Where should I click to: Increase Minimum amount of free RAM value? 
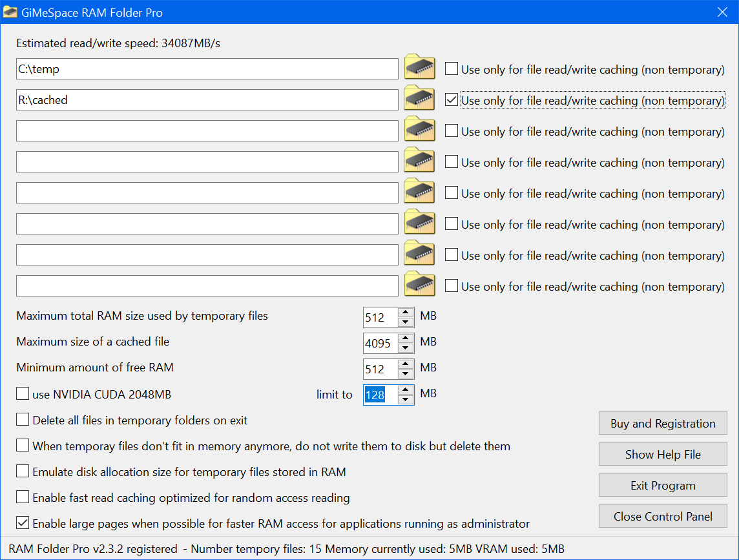coord(406,364)
